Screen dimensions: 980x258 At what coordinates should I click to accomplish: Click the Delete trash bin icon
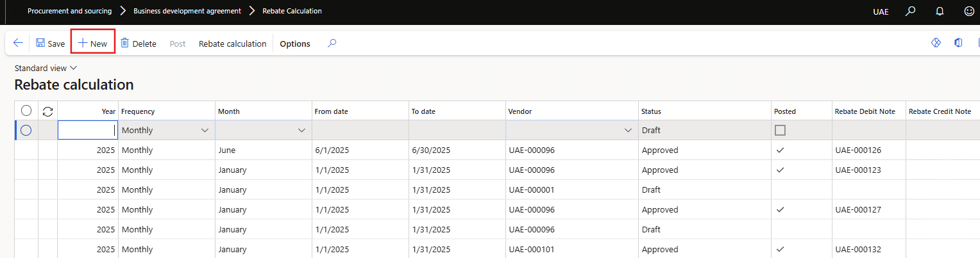125,44
